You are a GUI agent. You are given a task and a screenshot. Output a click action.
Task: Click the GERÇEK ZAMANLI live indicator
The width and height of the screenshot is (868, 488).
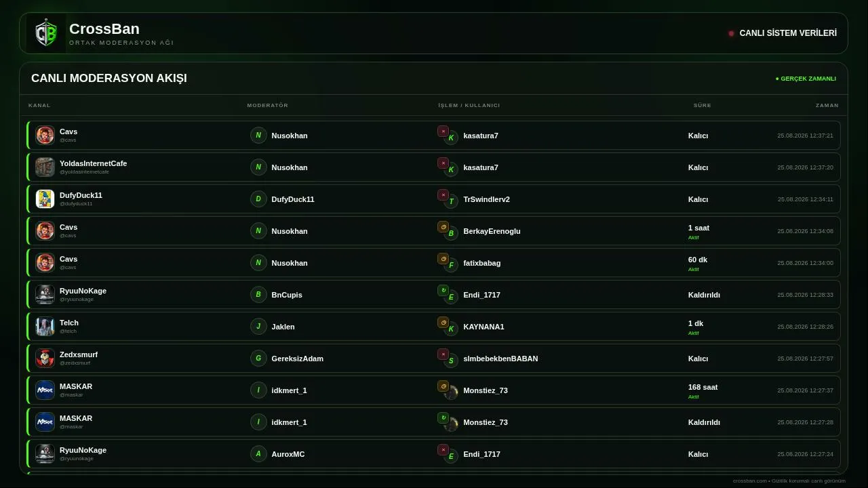806,79
